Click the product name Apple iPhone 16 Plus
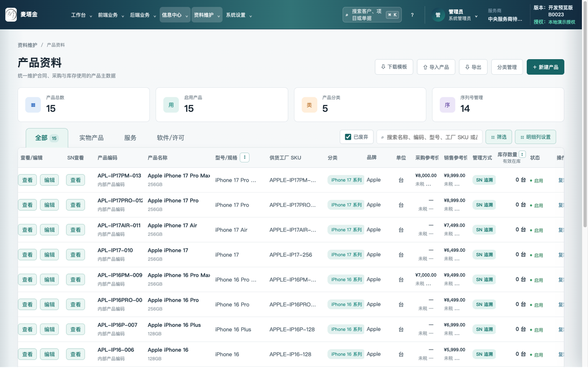 pyautogui.click(x=174, y=325)
